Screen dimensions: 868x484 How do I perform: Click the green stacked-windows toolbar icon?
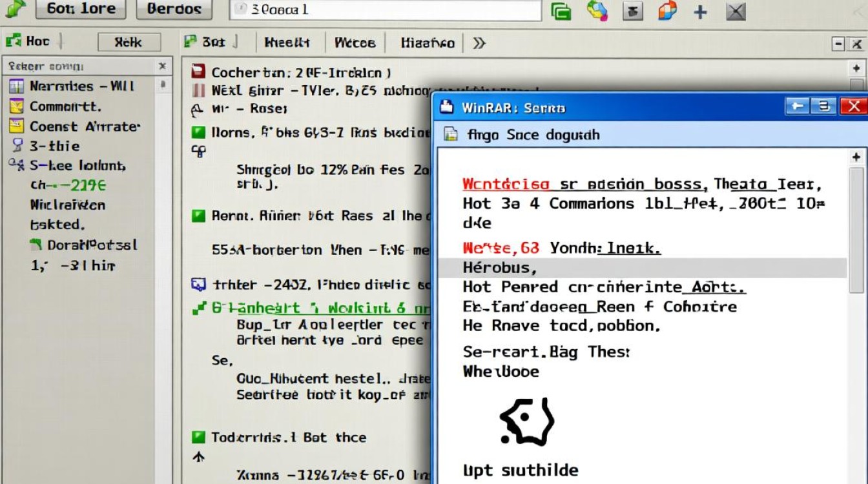pos(560,11)
